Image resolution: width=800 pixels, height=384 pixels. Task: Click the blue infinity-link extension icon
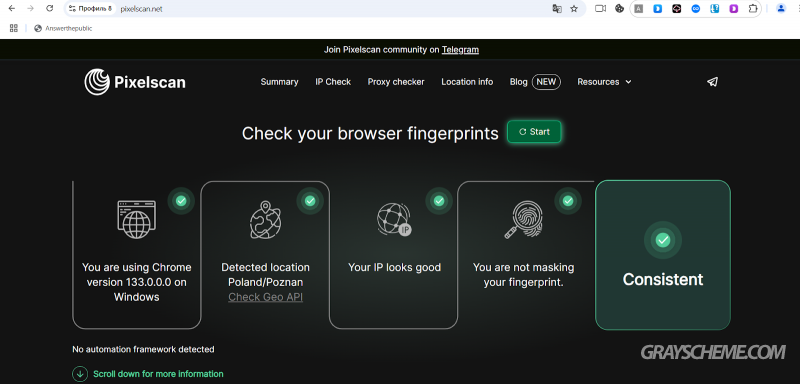click(696, 9)
